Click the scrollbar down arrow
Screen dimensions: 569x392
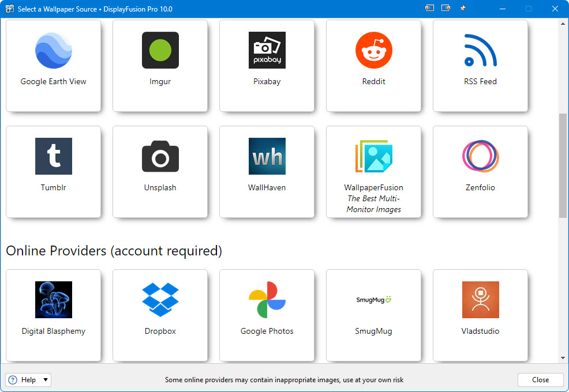pyautogui.click(x=563, y=358)
